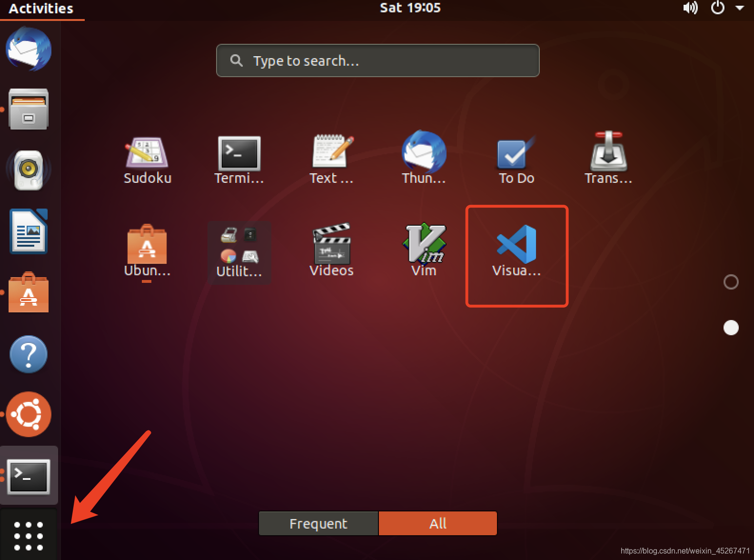
Task: Click the Ubuntu logo icon in dock
Action: (x=29, y=414)
